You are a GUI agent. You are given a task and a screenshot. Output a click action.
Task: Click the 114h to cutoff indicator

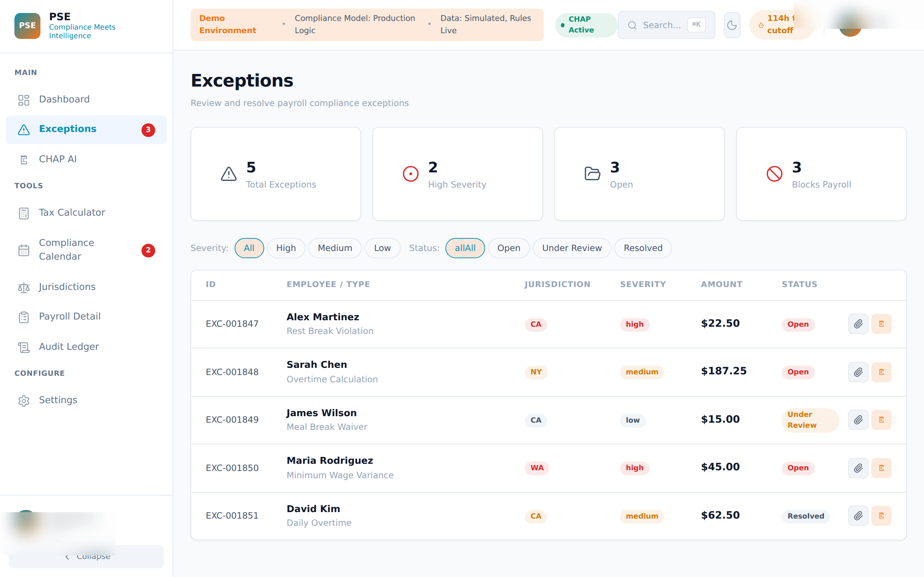click(777, 25)
